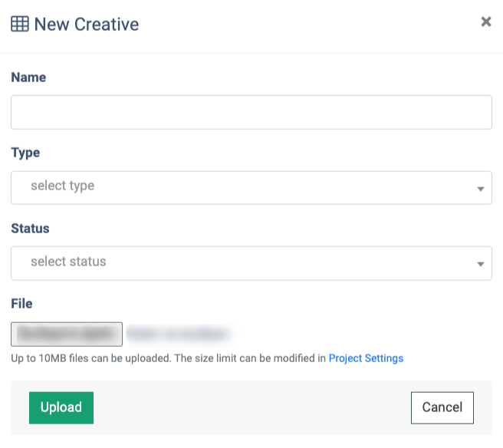Click the gray footer between Upload and Cancel
This screenshot has height=448, width=503.
pos(251,407)
